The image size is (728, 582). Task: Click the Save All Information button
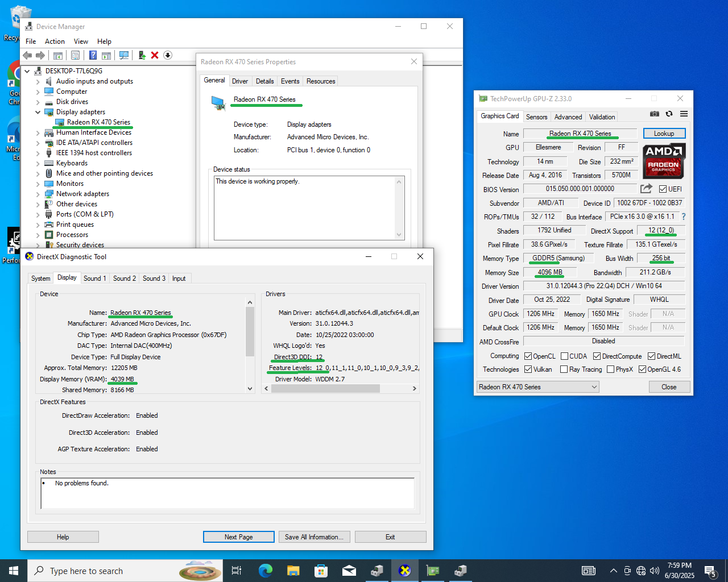coord(314,537)
